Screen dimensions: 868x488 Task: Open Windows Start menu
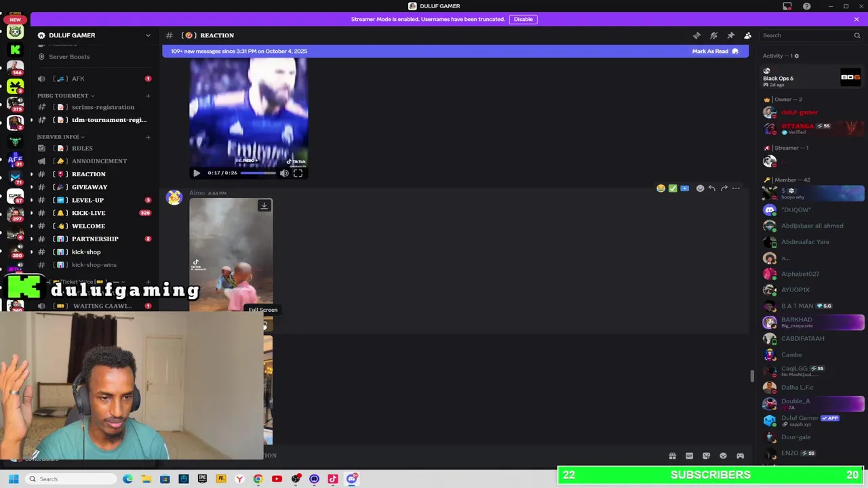pos(13,479)
